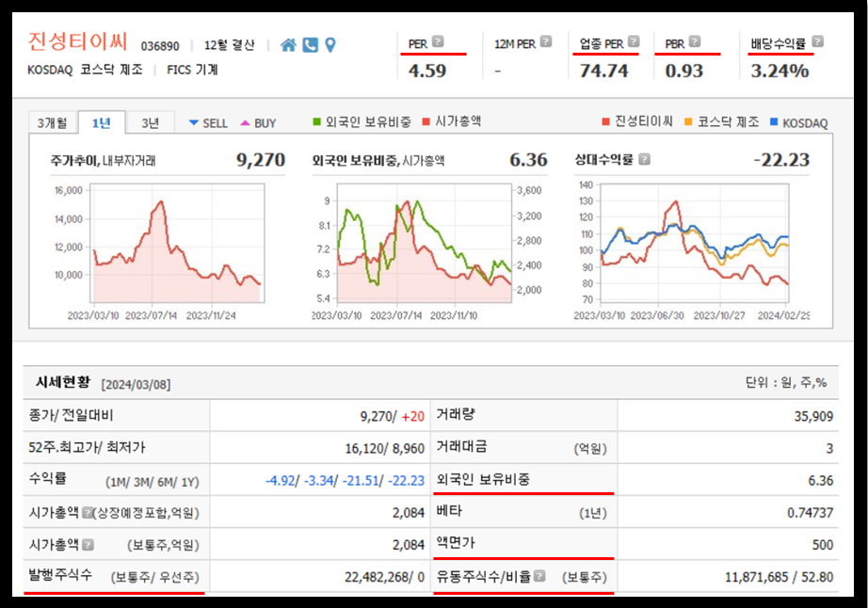Open the 12M PER help icon

pos(546,41)
